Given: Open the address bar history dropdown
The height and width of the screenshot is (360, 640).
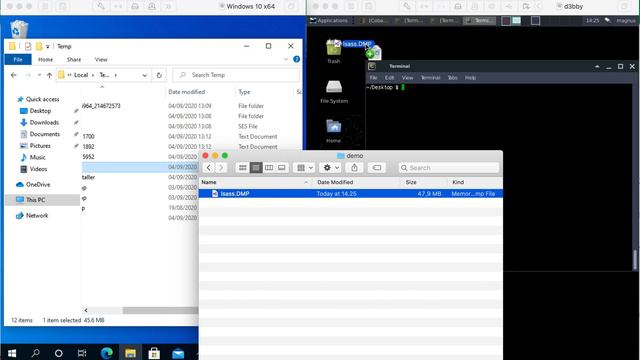Looking at the screenshot, I should (144, 75).
